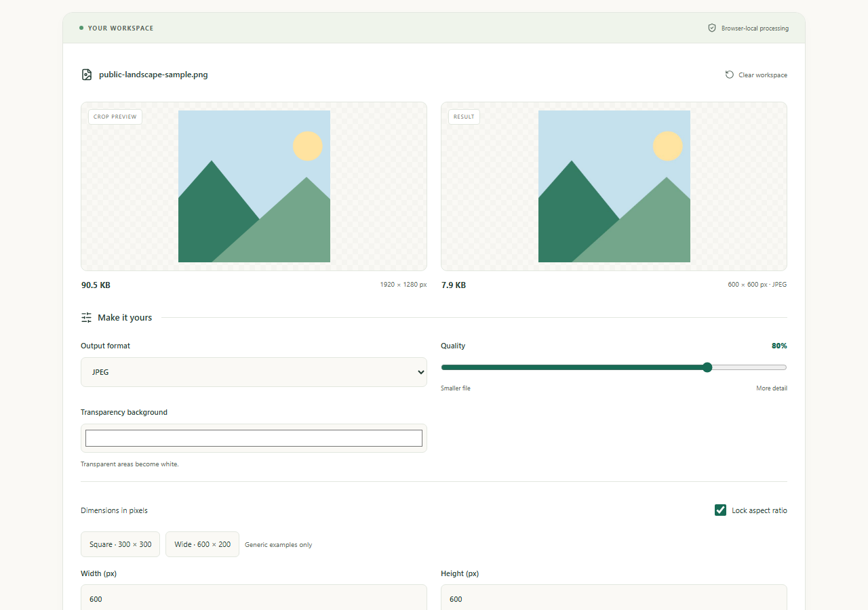Click the Width (px) input field
Image resolution: width=868 pixels, height=610 pixels.
tap(254, 598)
